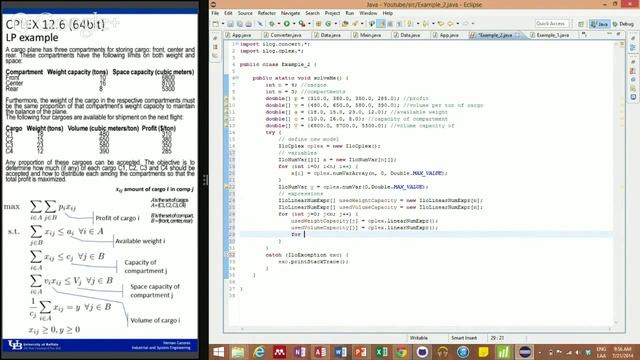The height and width of the screenshot is (360, 640).
Task: Open the Refactor menu
Action: coord(267,13)
